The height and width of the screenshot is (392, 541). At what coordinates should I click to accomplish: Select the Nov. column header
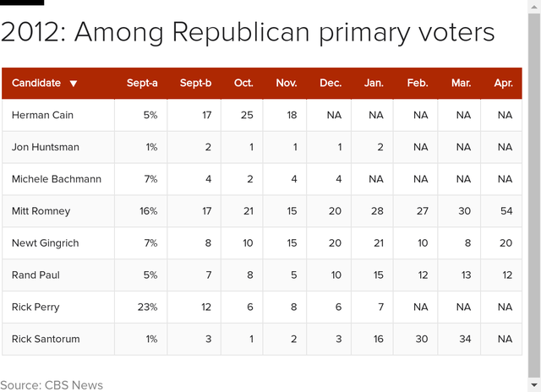pos(287,83)
